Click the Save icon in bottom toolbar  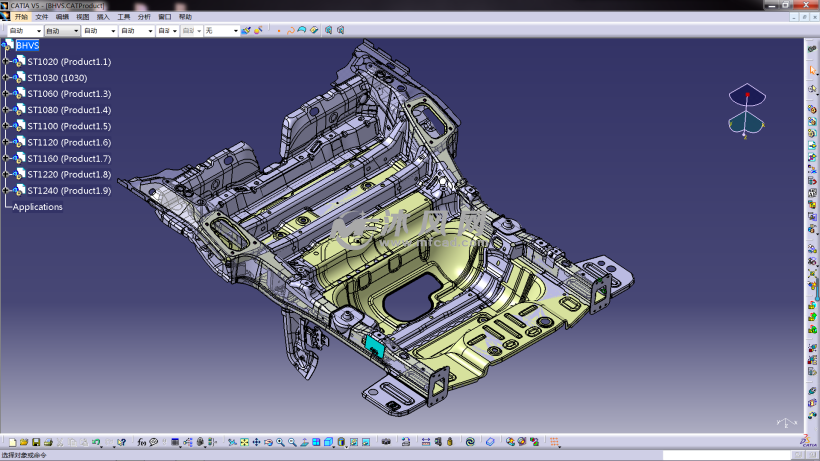(x=36, y=442)
